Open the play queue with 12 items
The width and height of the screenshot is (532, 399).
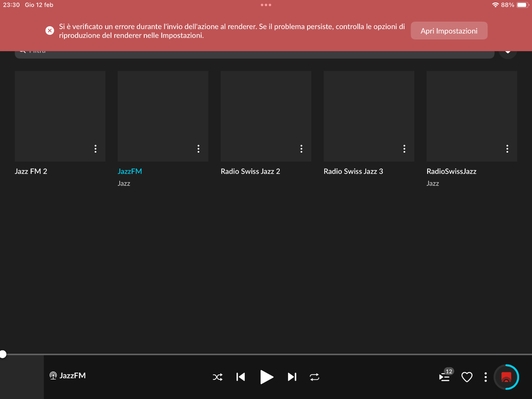pos(445,377)
